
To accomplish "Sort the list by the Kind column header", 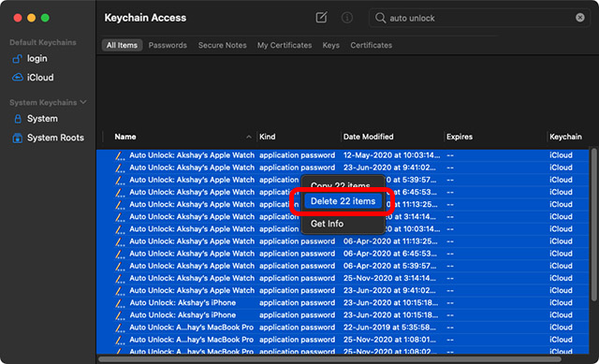I will pyautogui.click(x=267, y=137).
